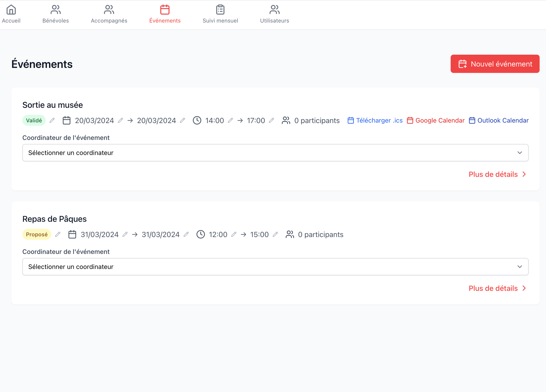Click calendar icon beside 31/03/2024 start date

[x=72, y=235]
